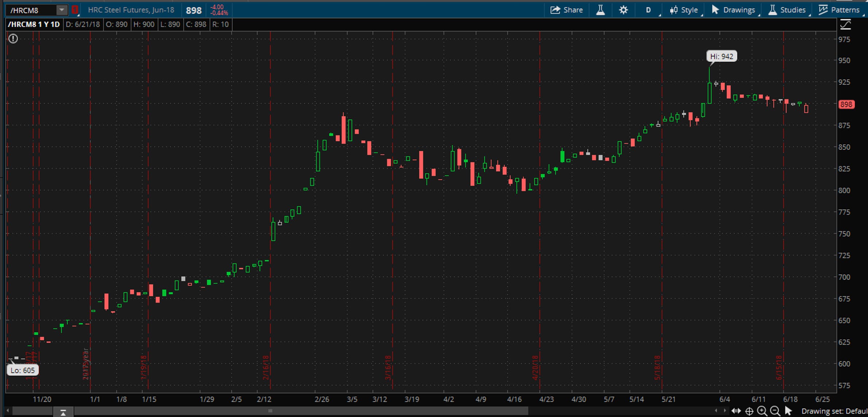Click the collapse lower panel arrow button
868x417 pixels.
[x=63, y=412]
